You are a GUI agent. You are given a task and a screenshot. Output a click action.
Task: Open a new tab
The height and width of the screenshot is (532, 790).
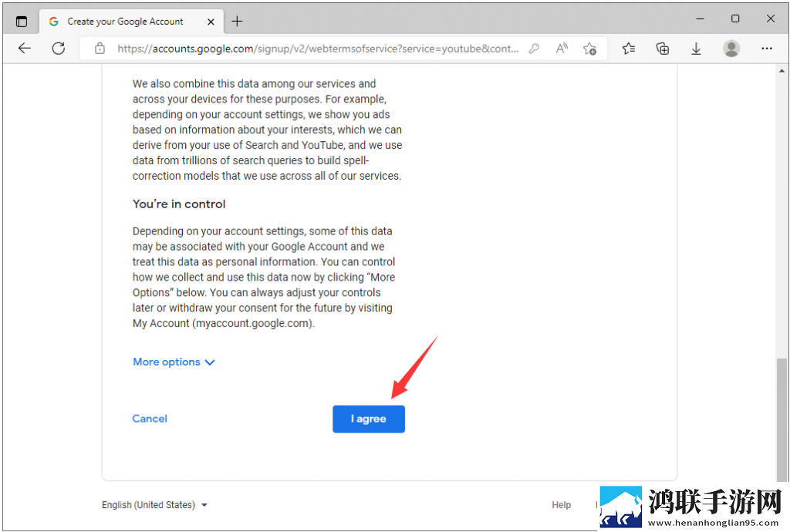point(237,21)
